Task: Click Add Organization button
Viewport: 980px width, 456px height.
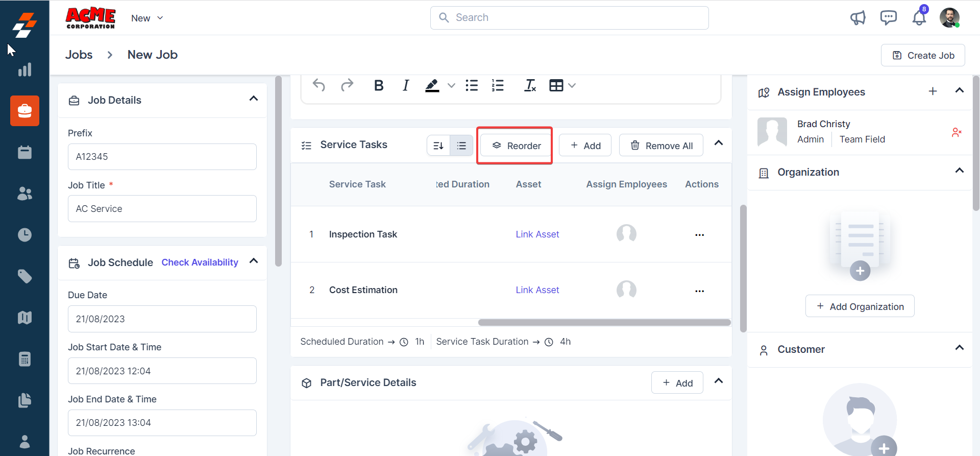Action: pos(860,306)
